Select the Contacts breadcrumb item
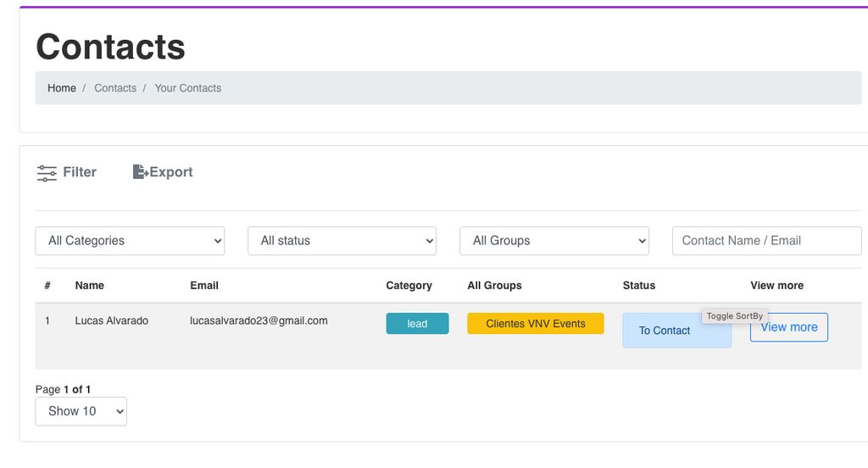 [x=115, y=88]
